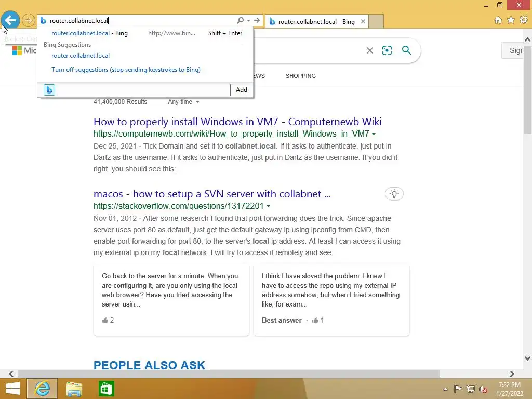Show hidden system tray icons
532x399 pixels.
pos(445,389)
